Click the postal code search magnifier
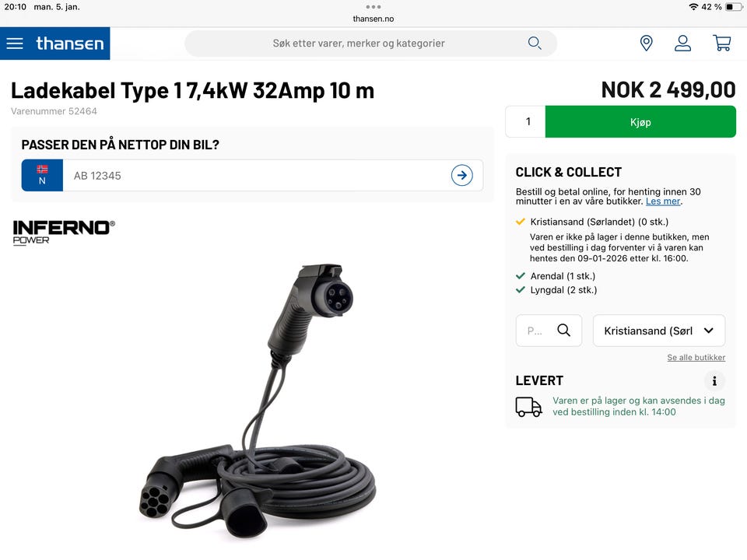The height and width of the screenshot is (560, 747). coord(563,330)
